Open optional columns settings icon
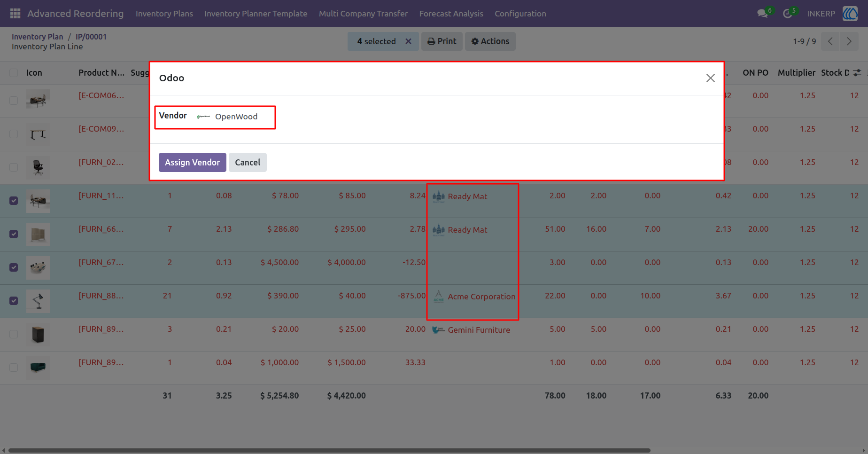Screen dimensions: 868x454 [857, 73]
